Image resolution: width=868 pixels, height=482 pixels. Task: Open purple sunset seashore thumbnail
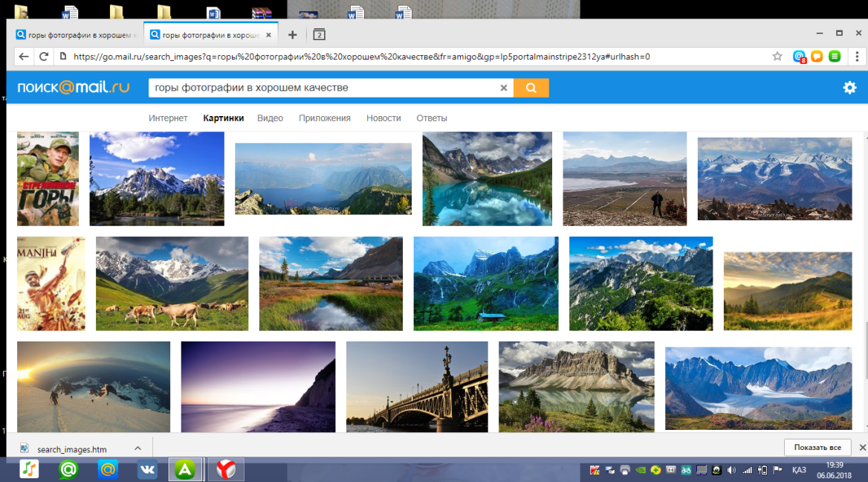click(x=258, y=387)
